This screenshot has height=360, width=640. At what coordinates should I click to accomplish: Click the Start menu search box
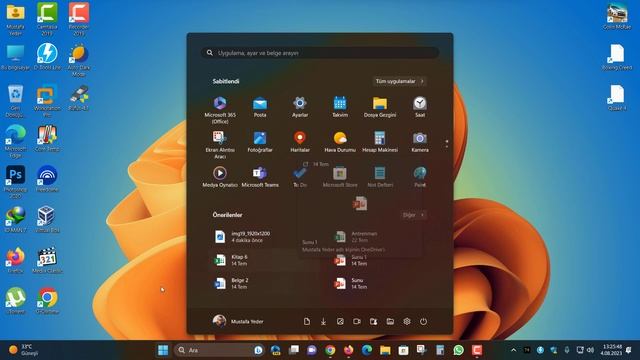(x=320, y=53)
